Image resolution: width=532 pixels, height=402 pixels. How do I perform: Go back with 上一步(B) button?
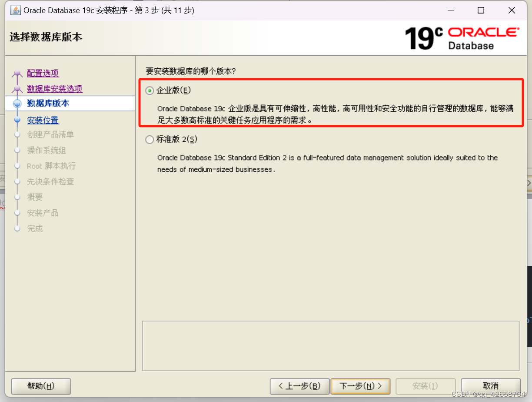[x=299, y=386]
